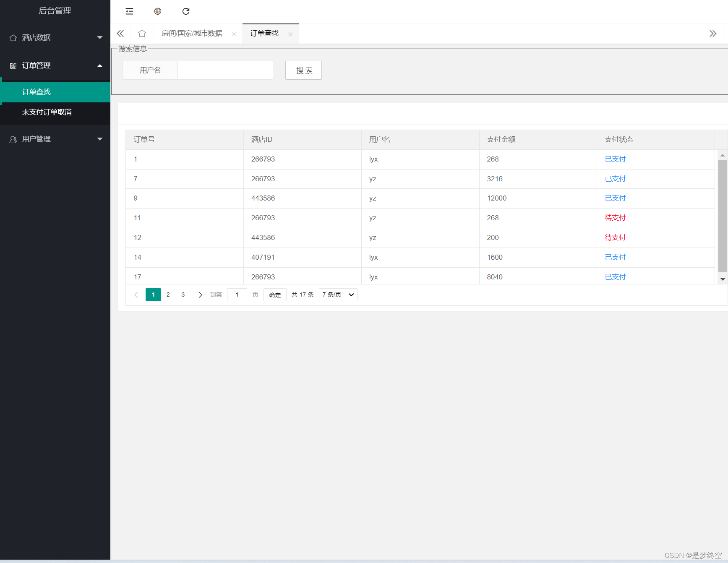Click hotel ID 443586 in order 9 row
728x563 pixels.
point(303,198)
